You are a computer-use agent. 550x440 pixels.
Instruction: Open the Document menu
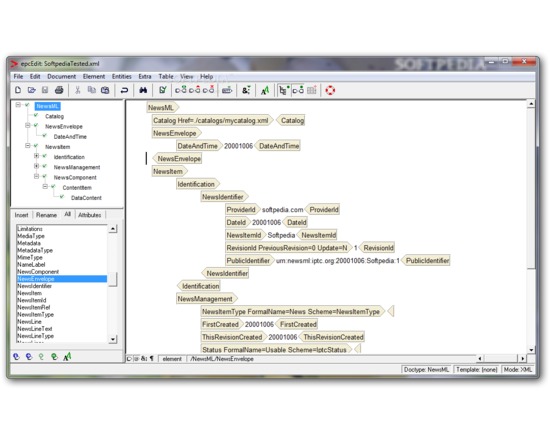pyautogui.click(x=61, y=76)
